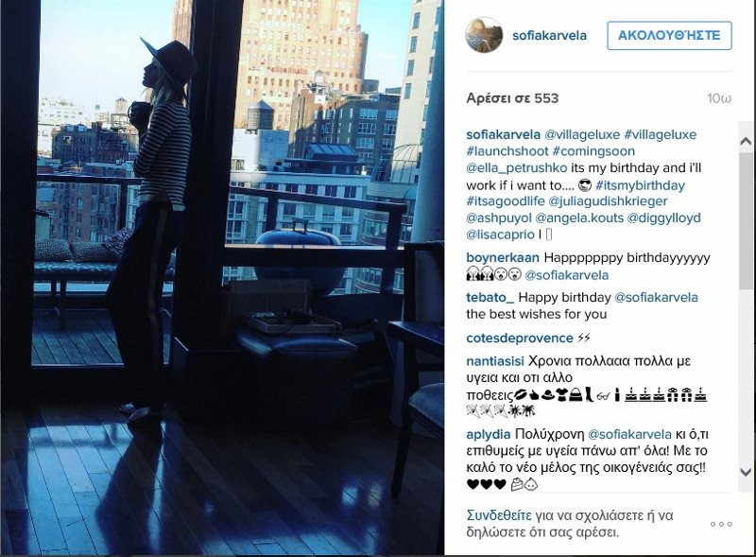This screenshot has width=756, height=557.
Task: Open sofiakarvela profile avatar
Action: (x=484, y=35)
